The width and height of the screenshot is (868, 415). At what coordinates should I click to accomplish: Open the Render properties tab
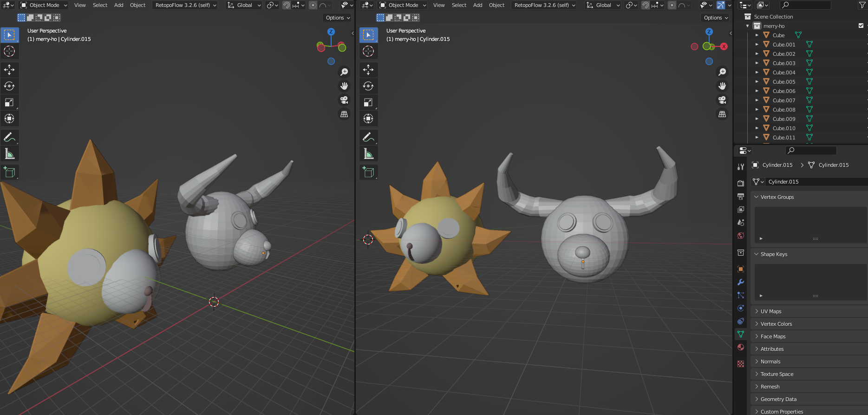coord(741,183)
